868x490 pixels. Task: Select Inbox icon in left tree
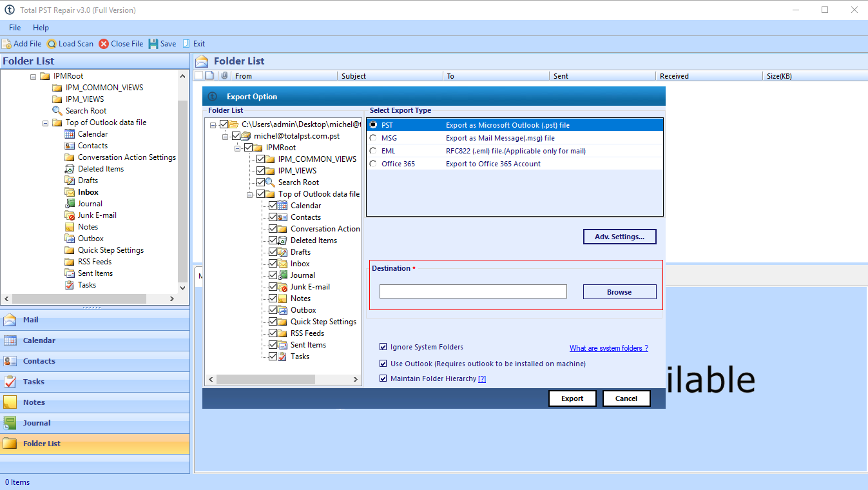pyautogui.click(x=70, y=192)
